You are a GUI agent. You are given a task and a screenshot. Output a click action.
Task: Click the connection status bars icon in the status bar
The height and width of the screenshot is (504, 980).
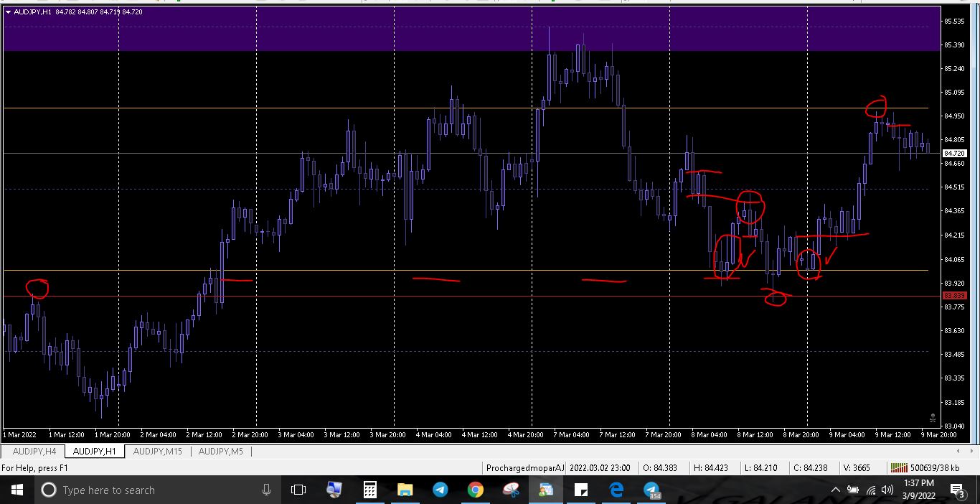coord(899,467)
